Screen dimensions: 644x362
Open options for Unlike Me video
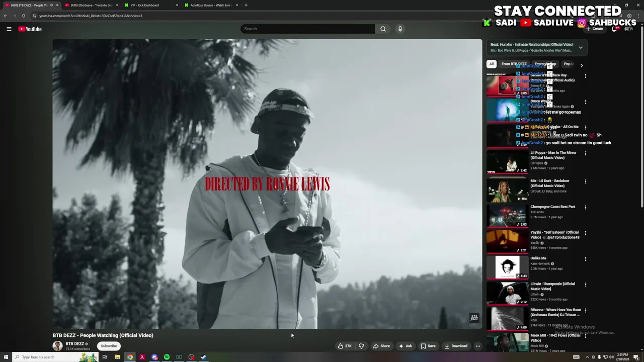click(x=585, y=259)
